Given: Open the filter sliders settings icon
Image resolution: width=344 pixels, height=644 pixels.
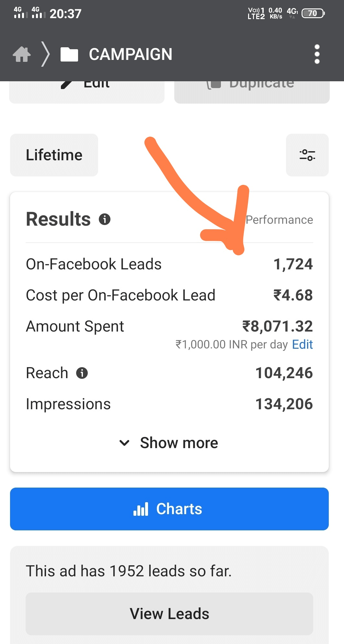Looking at the screenshot, I should [307, 155].
